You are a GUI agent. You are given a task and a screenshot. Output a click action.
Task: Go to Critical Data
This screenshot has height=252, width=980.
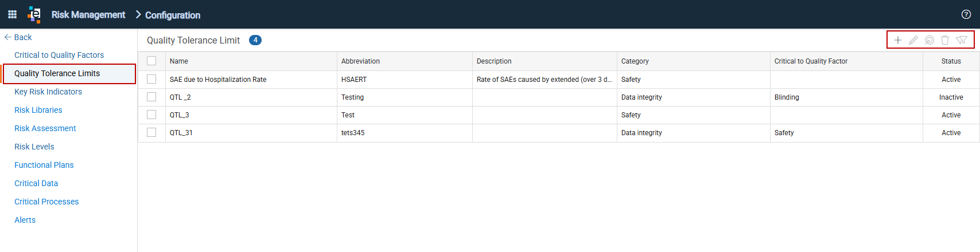(x=36, y=183)
